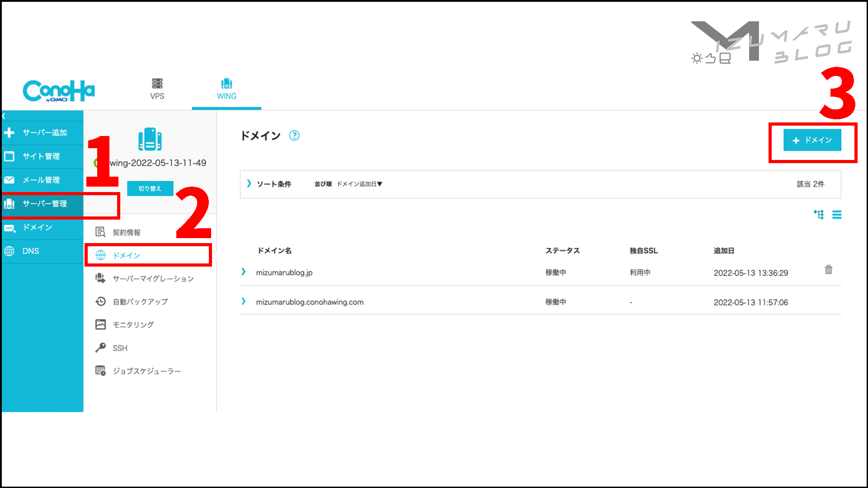This screenshot has width=868, height=488.
Task: Collapse the left sidebar with the arrow
Action: point(4,116)
